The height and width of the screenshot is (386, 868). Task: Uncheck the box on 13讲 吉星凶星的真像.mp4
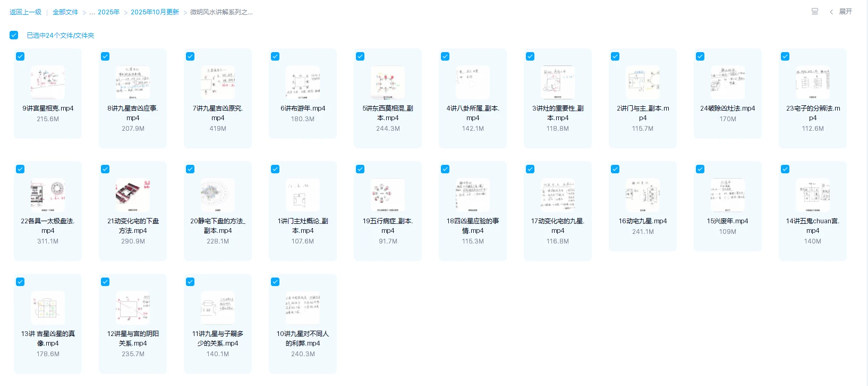pyautogui.click(x=20, y=282)
